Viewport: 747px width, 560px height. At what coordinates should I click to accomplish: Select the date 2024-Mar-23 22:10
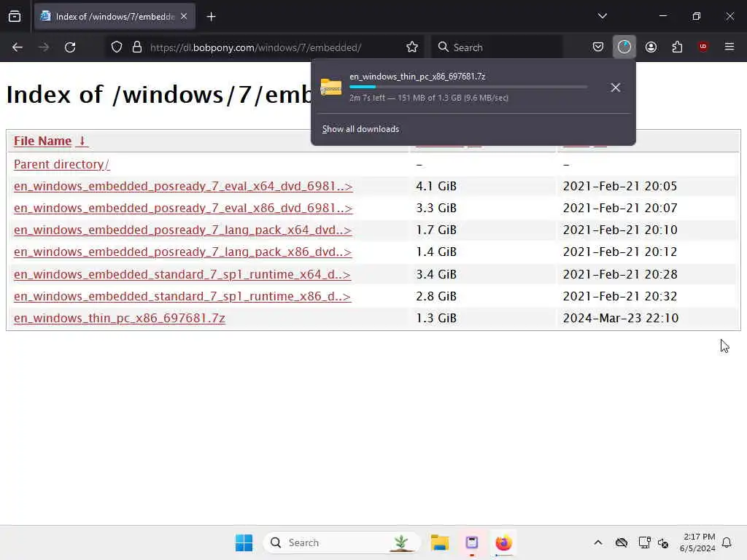click(620, 318)
